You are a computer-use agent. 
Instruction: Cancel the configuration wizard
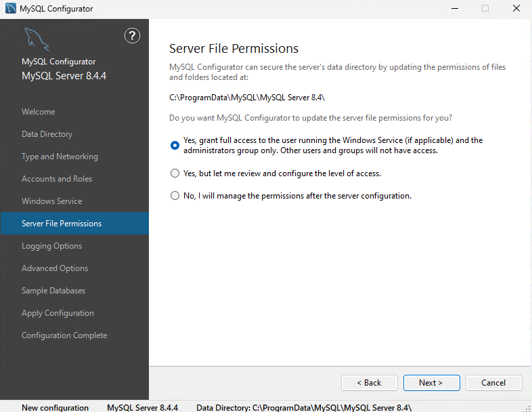493,383
